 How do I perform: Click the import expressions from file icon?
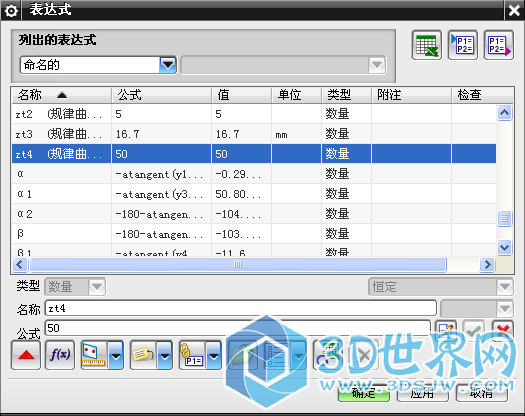click(463, 45)
